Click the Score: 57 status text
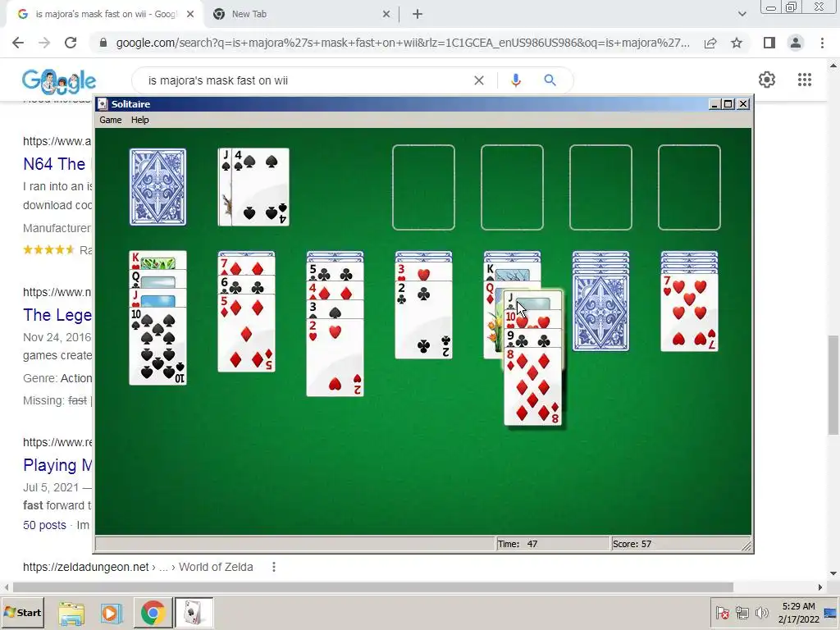Image resolution: width=840 pixels, height=630 pixels. click(632, 544)
